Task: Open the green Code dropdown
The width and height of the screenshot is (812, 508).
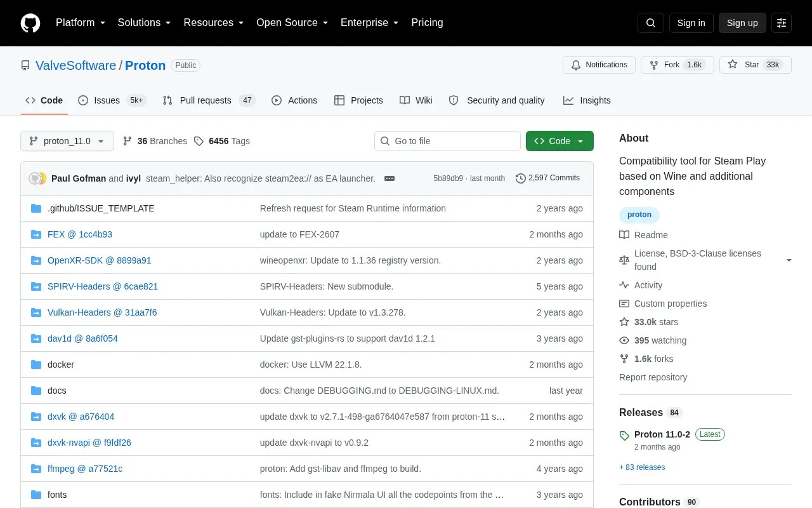Action: point(560,141)
